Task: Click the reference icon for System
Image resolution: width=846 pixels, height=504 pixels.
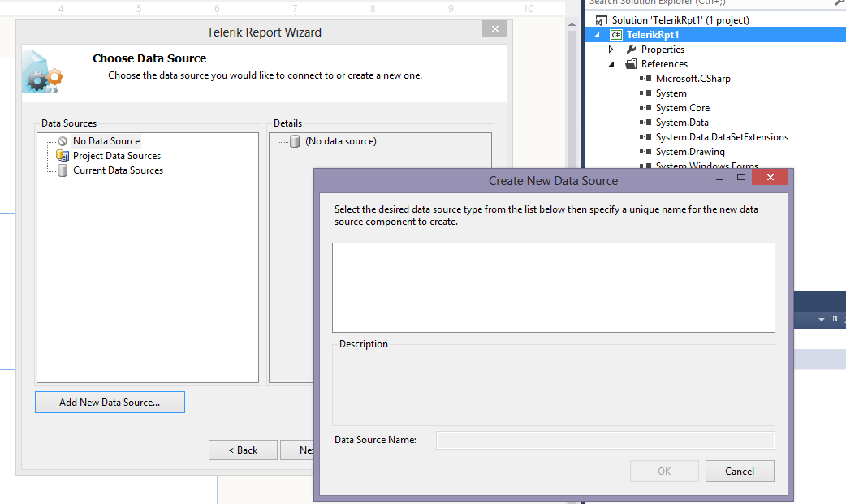Action: (645, 93)
